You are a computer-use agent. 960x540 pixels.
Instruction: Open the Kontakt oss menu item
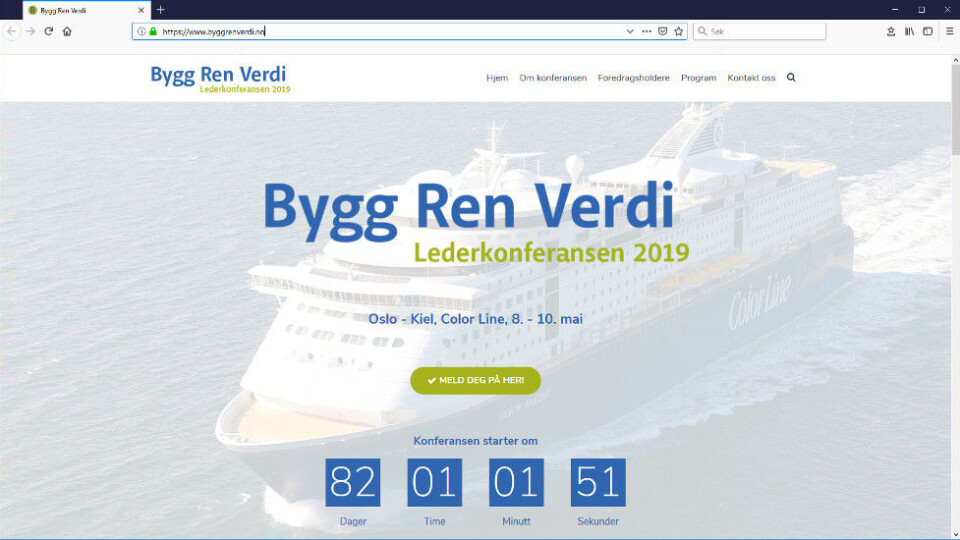tap(751, 78)
